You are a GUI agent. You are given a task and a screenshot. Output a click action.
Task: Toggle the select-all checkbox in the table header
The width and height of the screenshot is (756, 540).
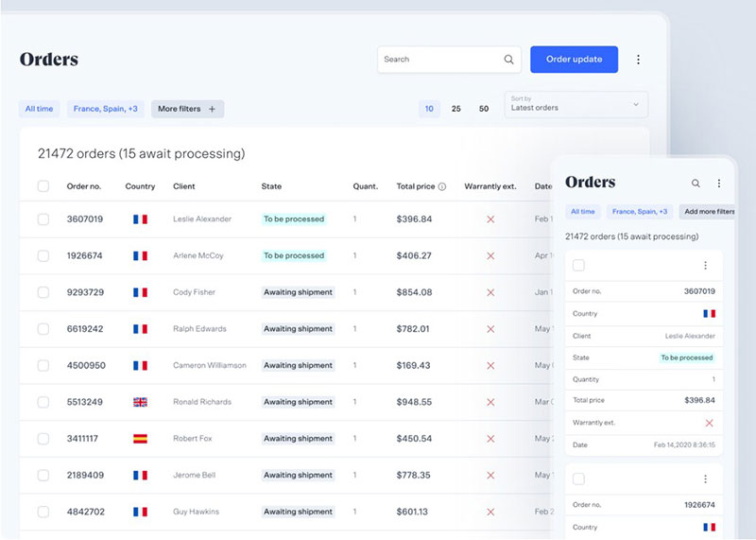[x=43, y=186]
